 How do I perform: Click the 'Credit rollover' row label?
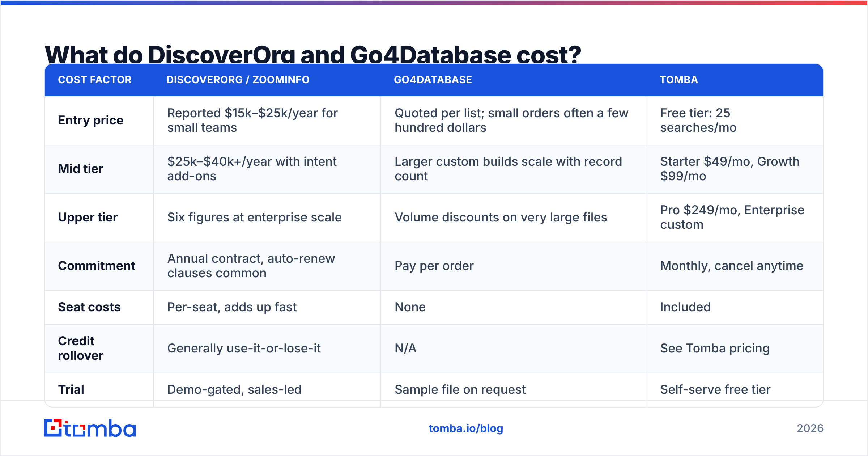81,348
